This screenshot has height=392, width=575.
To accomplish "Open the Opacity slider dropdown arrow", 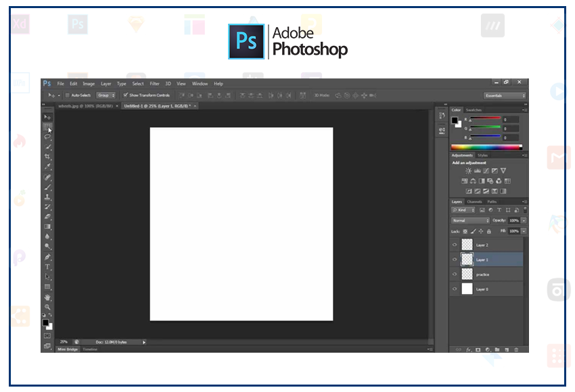I will (x=524, y=220).
